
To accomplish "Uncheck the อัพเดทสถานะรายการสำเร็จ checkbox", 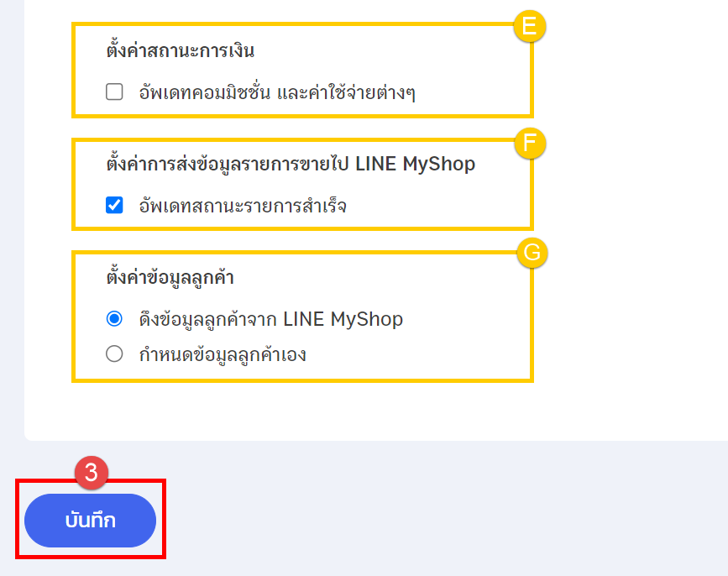I will pyautogui.click(x=114, y=205).
